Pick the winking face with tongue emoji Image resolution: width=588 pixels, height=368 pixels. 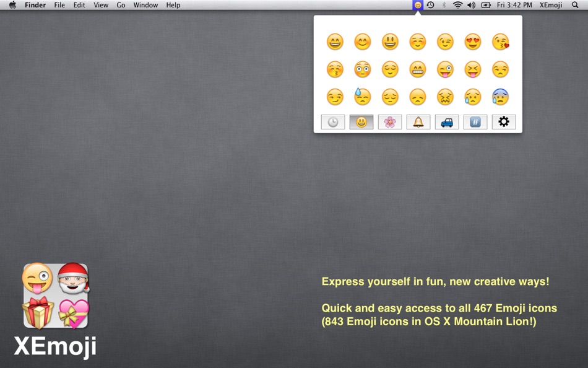pos(445,69)
